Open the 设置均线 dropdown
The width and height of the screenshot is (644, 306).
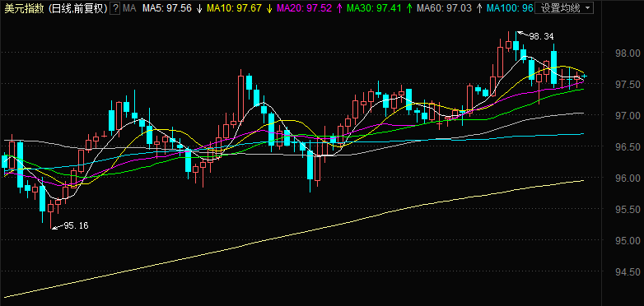(x=564, y=7)
